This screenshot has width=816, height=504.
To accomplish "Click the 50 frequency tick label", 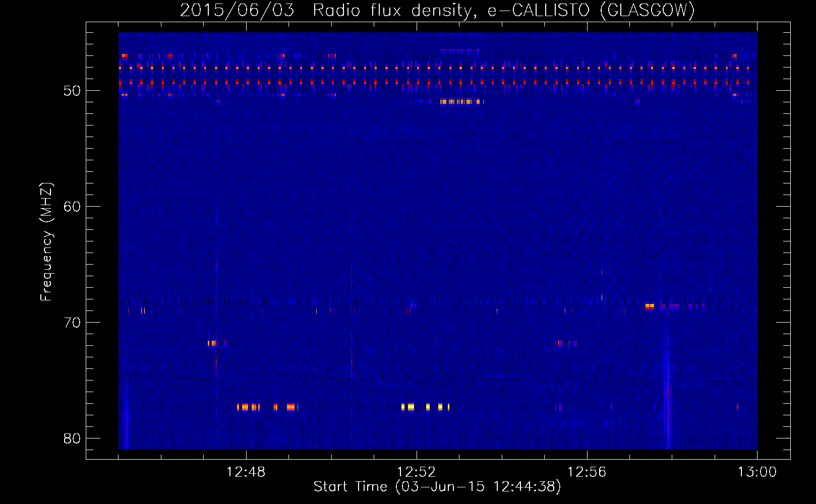I will [x=72, y=91].
